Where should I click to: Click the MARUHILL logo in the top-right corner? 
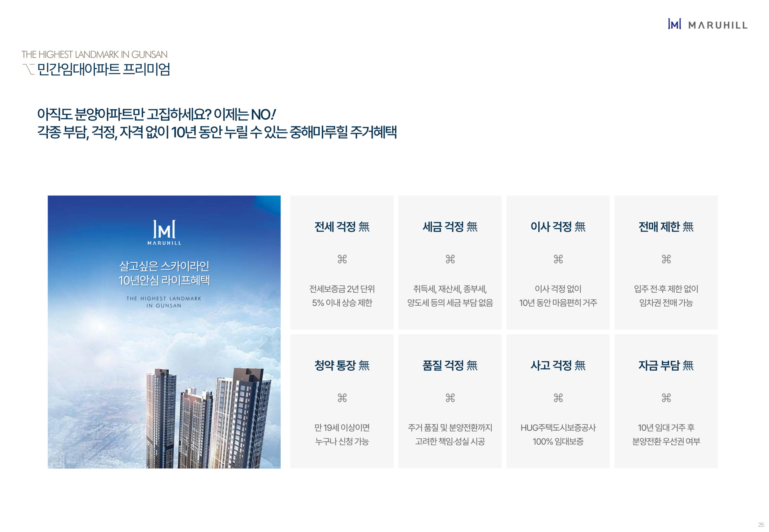707,24
